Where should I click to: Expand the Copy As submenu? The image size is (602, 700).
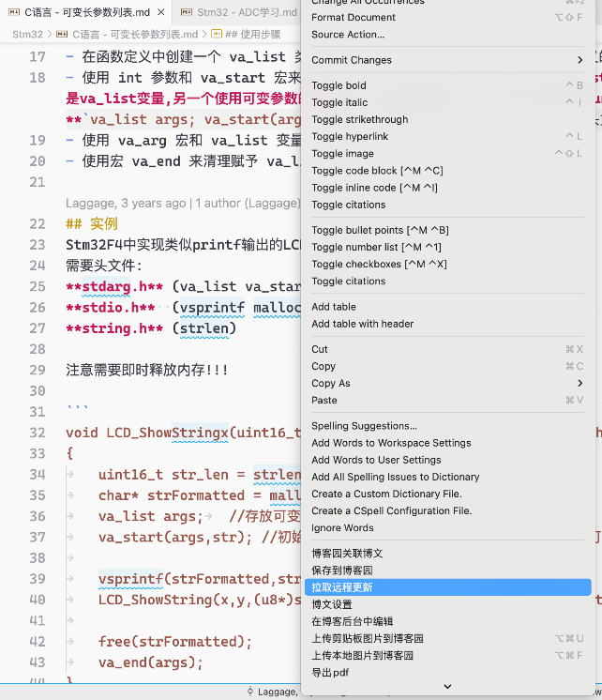(447, 383)
